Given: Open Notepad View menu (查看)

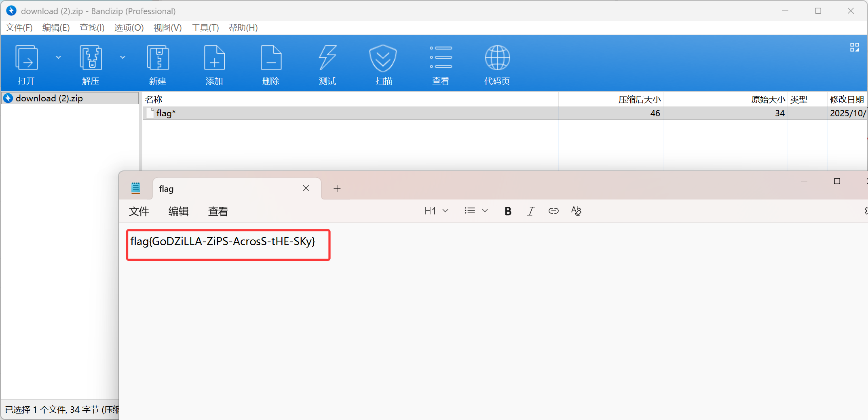Looking at the screenshot, I should coord(218,211).
